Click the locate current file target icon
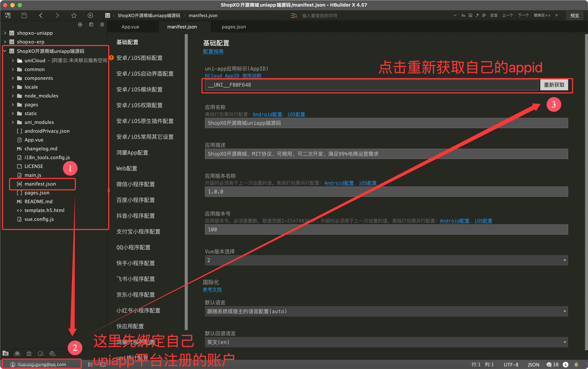 (x=80, y=25)
